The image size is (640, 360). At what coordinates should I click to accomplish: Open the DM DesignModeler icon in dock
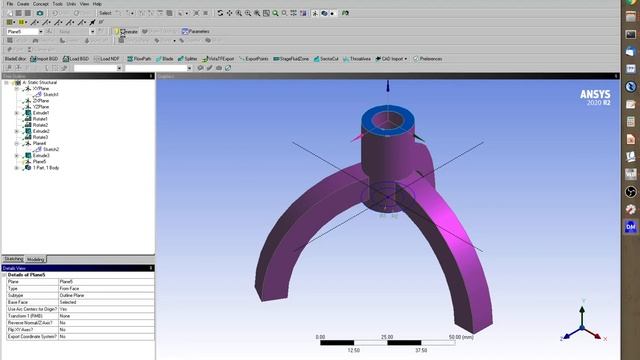point(631,227)
